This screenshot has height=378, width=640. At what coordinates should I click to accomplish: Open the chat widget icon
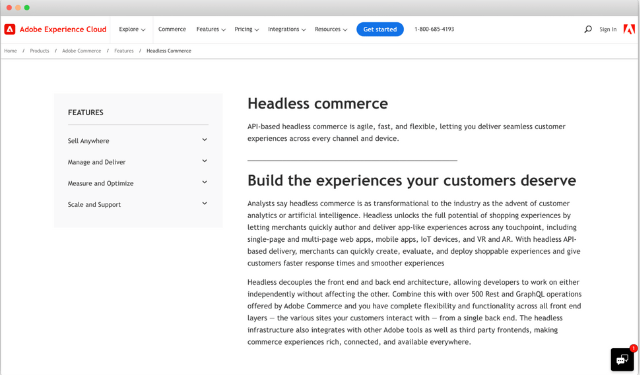point(622,360)
